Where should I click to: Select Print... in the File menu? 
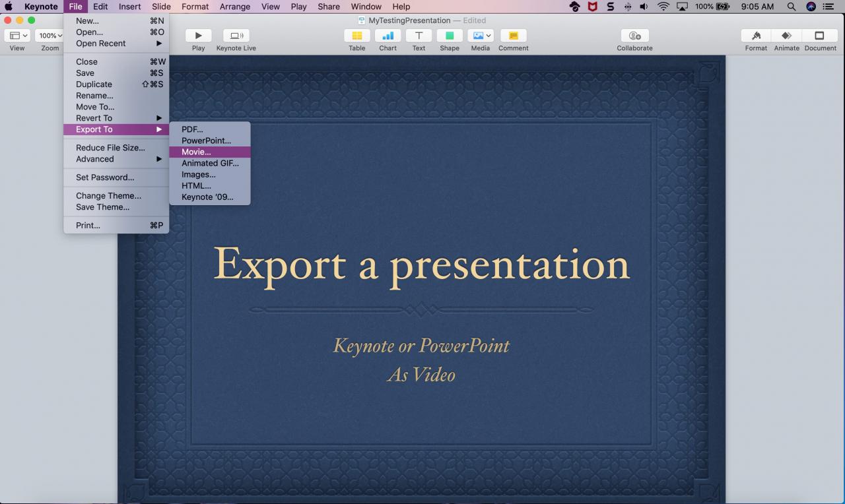[116, 226]
